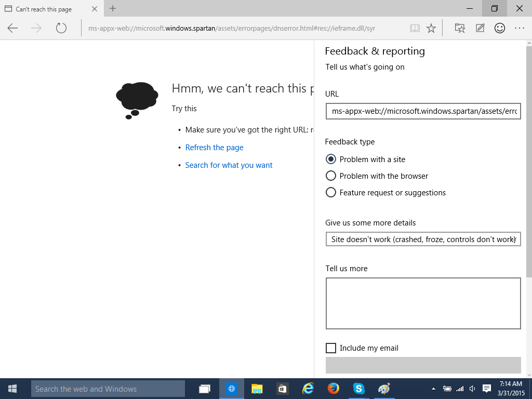
Task: Add page to favorites star
Action: tap(431, 28)
